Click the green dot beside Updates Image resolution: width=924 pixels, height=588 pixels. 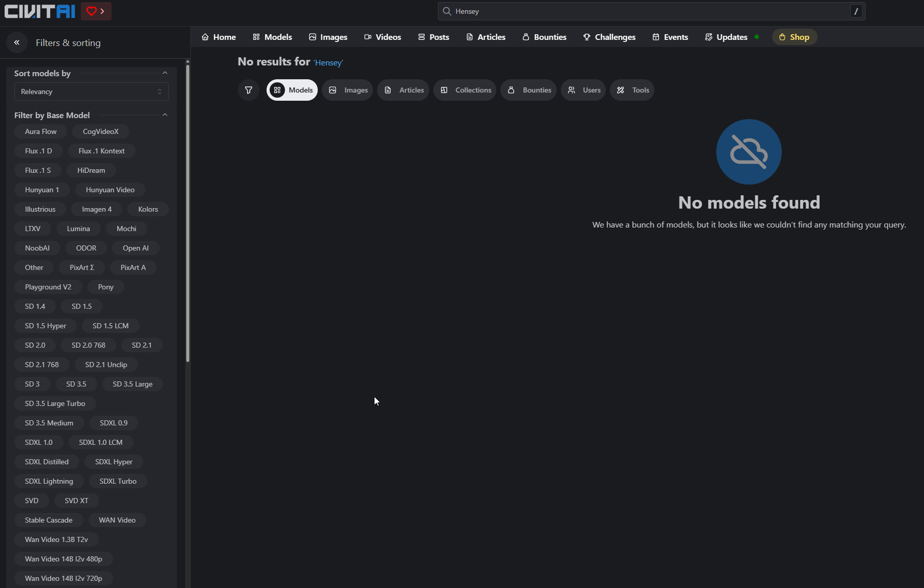click(x=757, y=37)
